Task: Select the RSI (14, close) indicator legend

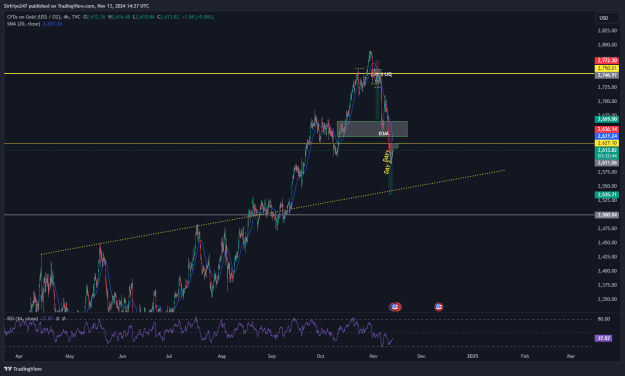Action: [22, 319]
